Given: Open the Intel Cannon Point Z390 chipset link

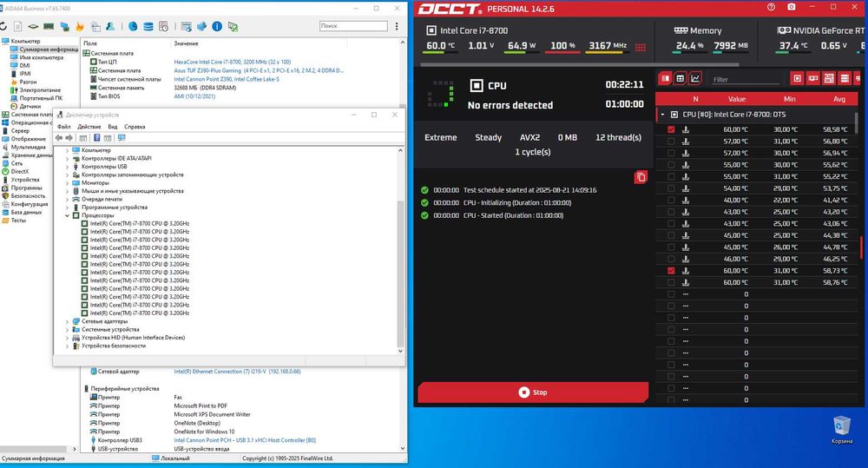Looking at the screenshot, I should [227, 79].
